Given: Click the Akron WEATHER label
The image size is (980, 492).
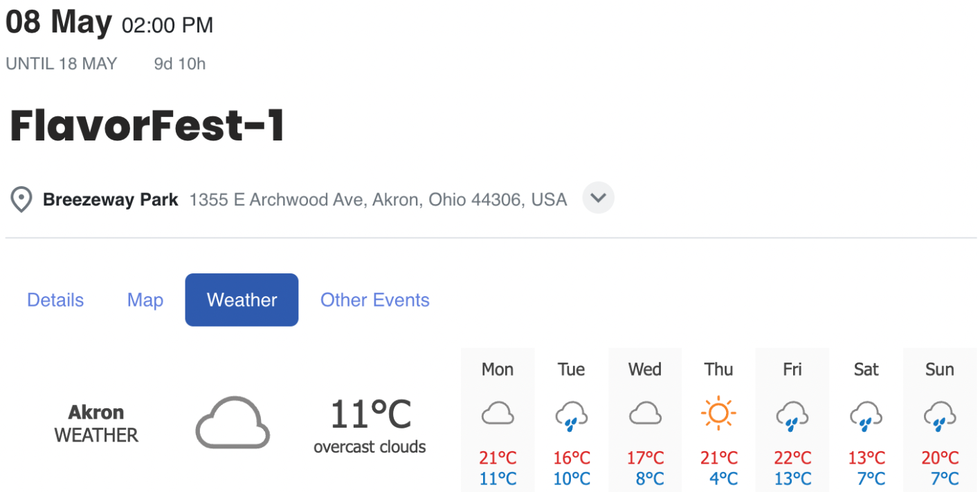Looking at the screenshot, I should click(96, 423).
